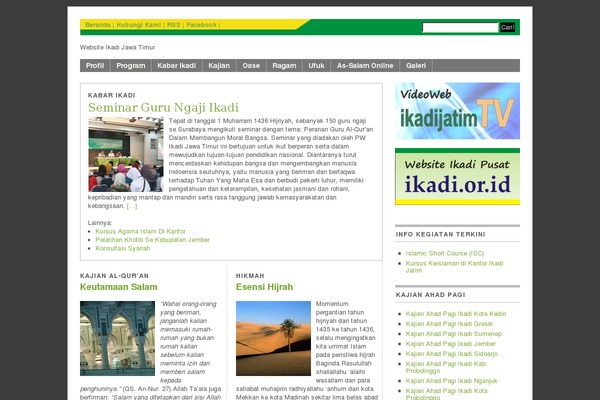The height and width of the screenshot is (400, 600).
Task: Click the KABAR IKADI section heading
Action: [x=111, y=95]
